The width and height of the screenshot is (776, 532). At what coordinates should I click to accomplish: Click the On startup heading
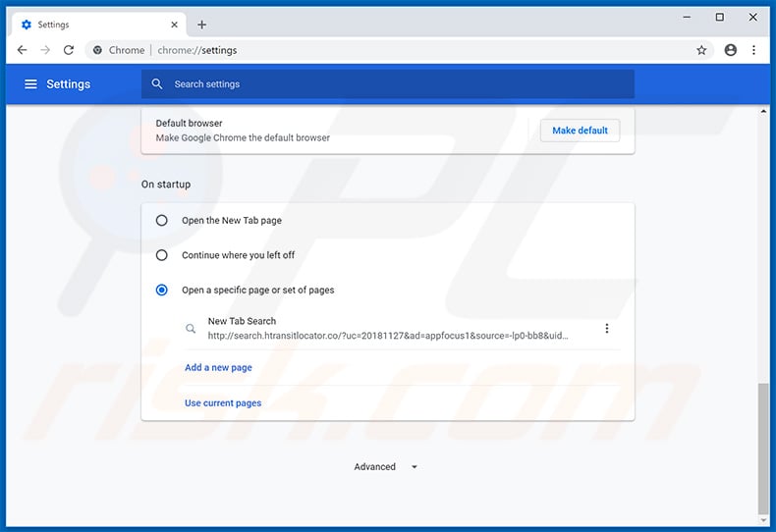coord(166,184)
